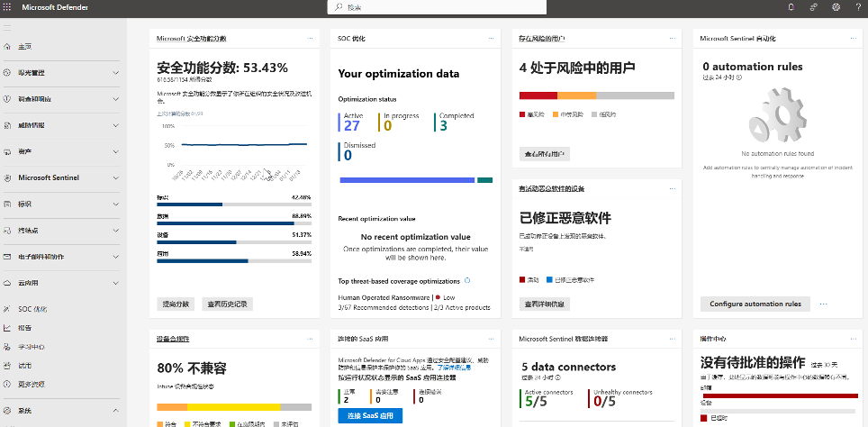Click the Connect SaaS apps (连接 SaaS 应用) button
868x427 pixels.
(370, 415)
